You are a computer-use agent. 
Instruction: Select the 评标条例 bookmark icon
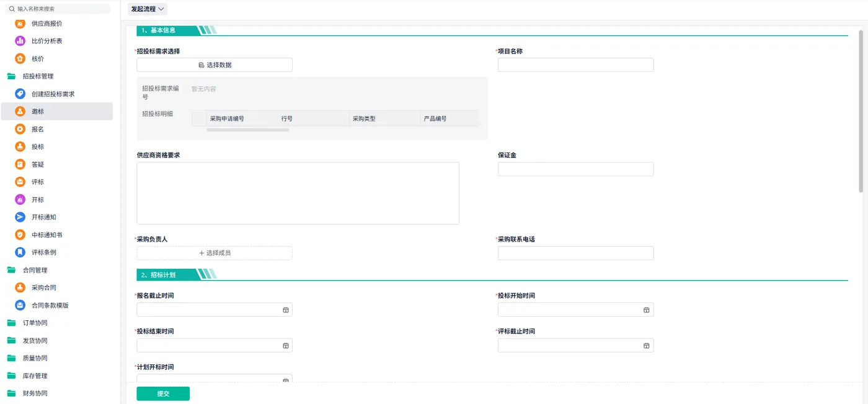pyautogui.click(x=20, y=253)
